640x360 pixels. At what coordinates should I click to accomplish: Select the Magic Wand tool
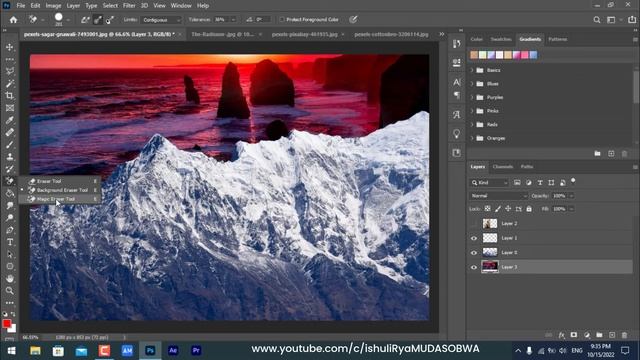click(x=9, y=84)
